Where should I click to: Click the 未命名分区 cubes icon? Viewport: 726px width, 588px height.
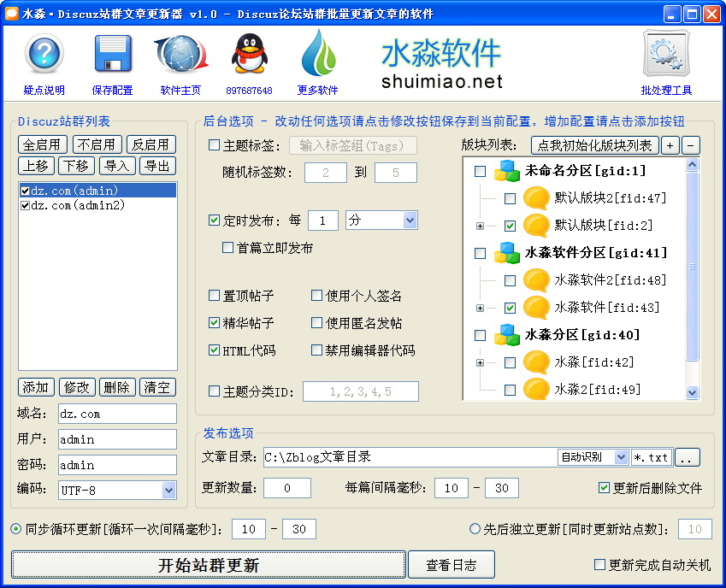506,171
